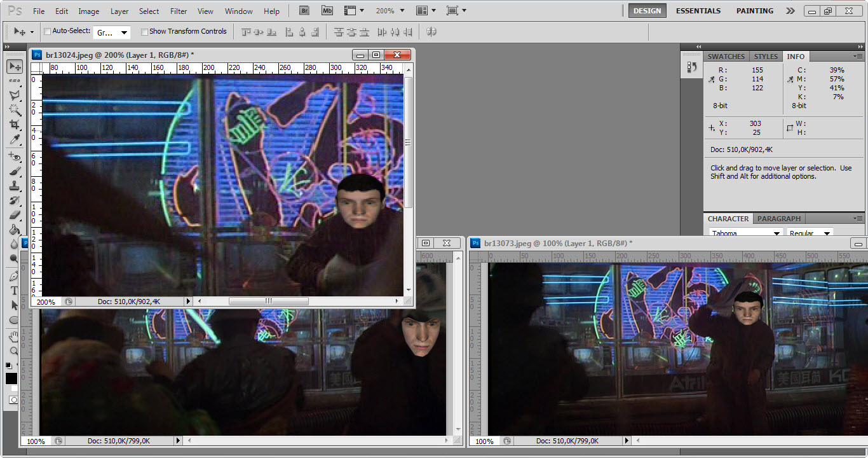Launch Adobe Bridge from the Br icon
Image resolution: width=868 pixels, height=458 pixels.
pos(305,11)
